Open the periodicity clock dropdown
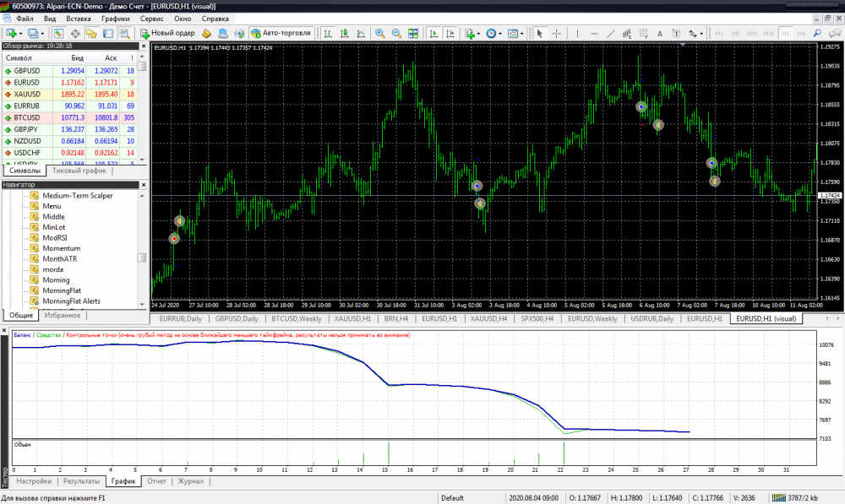 (x=494, y=34)
